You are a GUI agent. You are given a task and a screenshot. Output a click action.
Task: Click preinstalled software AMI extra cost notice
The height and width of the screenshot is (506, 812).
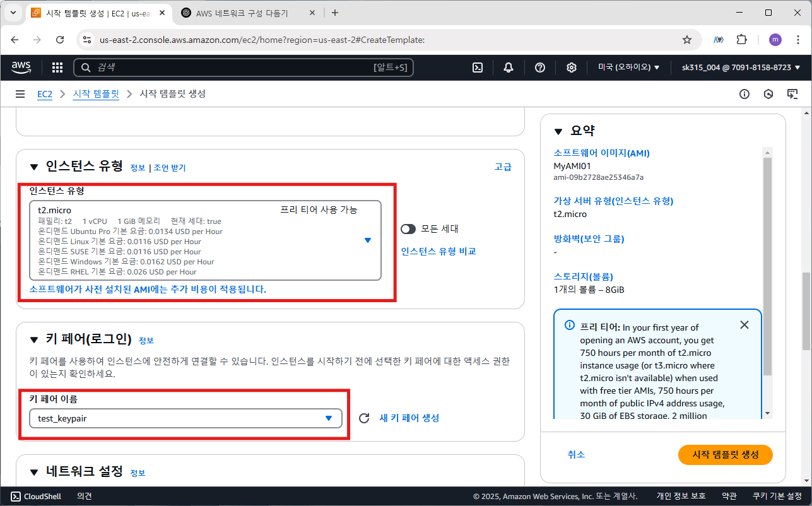[148, 290]
